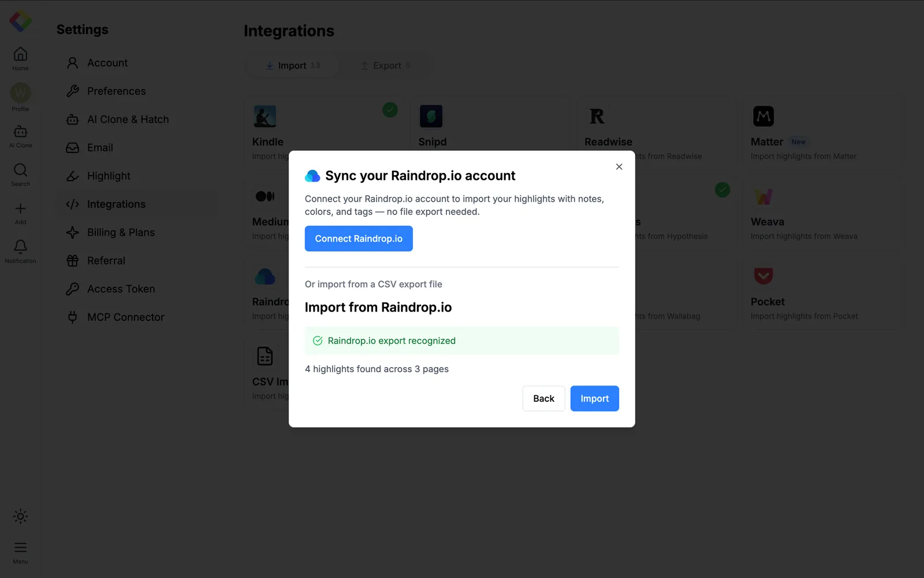Click the Highlight marker icon
This screenshot has width=924, height=578.
[72, 176]
